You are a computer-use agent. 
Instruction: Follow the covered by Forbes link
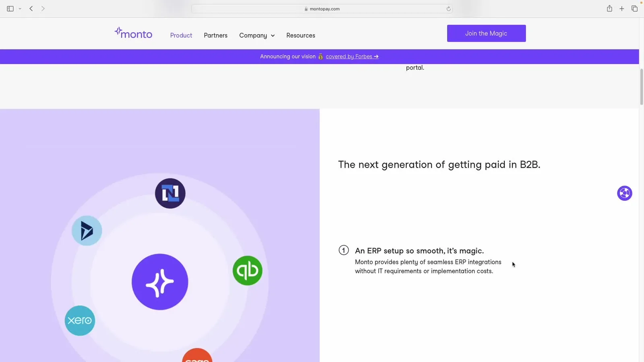(352, 57)
